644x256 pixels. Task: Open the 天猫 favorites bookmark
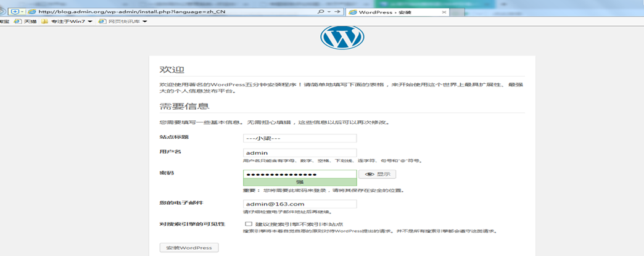26,22
